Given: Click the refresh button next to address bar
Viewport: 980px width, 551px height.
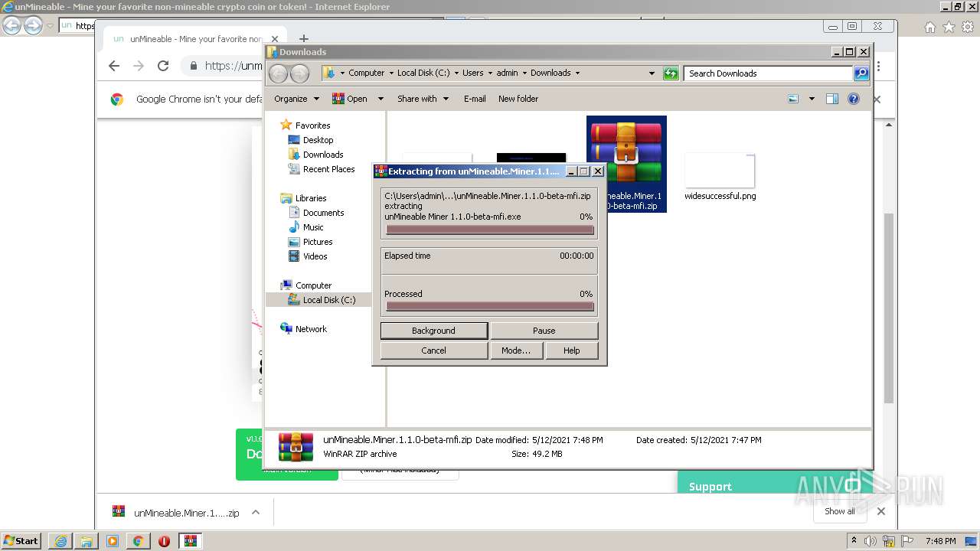Looking at the screenshot, I should [671, 73].
